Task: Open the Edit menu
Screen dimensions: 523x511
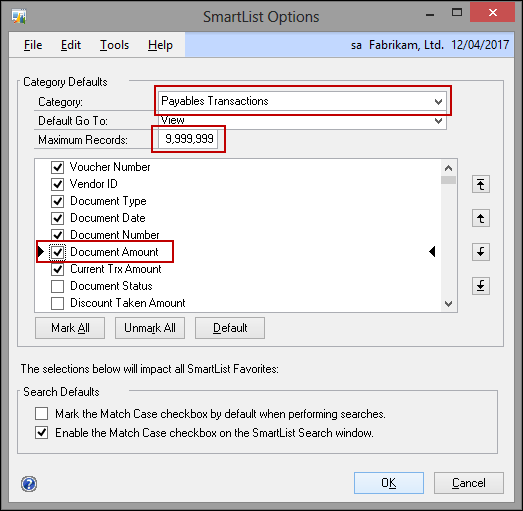Action: pyautogui.click(x=71, y=45)
